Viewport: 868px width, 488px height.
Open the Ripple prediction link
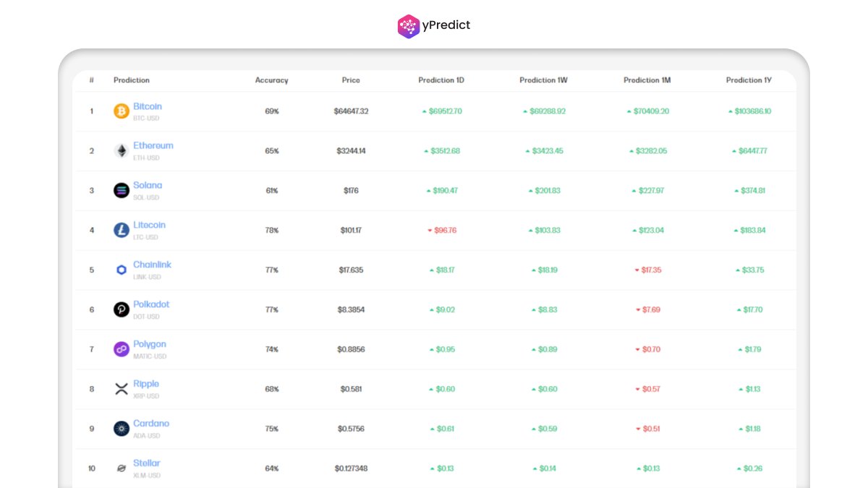(x=146, y=384)
